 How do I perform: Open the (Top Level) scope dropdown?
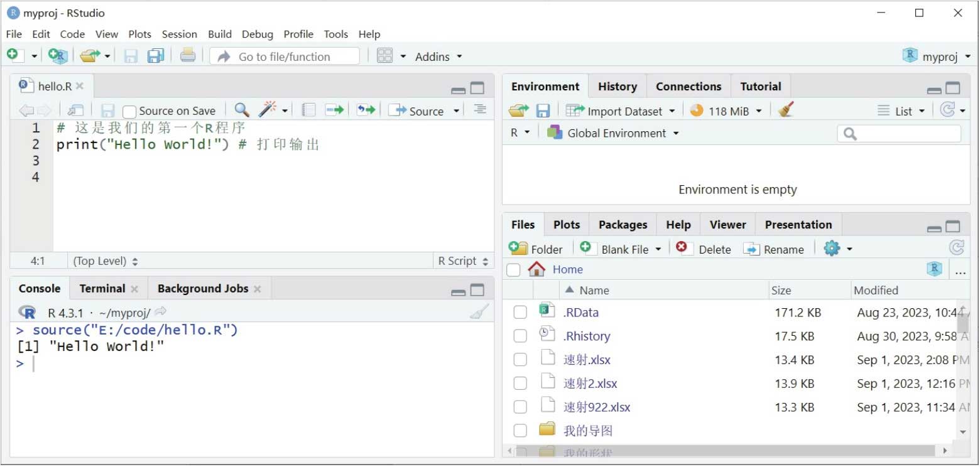coord(106,261)
